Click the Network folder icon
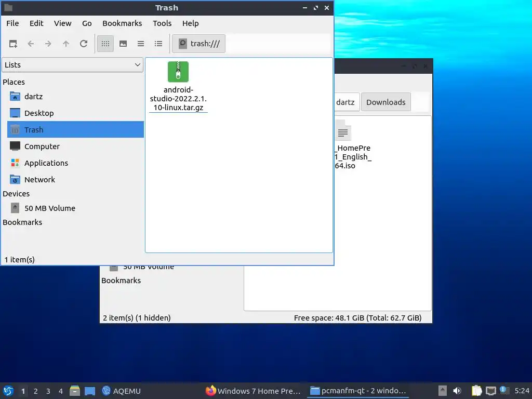The image size is (532, 399). 15,179
